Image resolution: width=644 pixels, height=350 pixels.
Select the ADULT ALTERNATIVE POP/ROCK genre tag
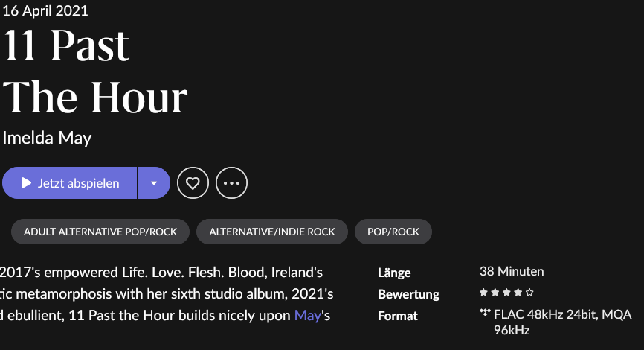click(100, 232)
